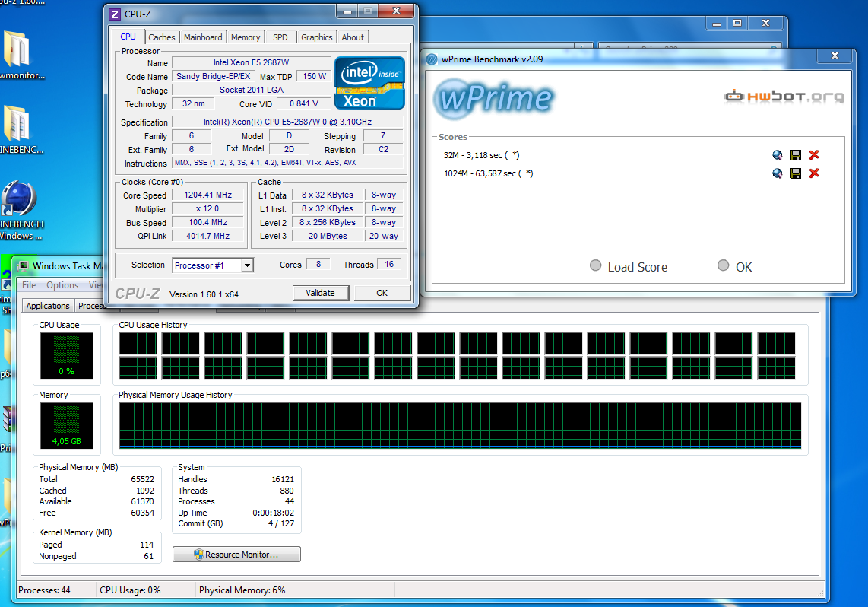Screen dimensions: 868x607
Task: Open the Mainboard tab
Action: [203, 37]
